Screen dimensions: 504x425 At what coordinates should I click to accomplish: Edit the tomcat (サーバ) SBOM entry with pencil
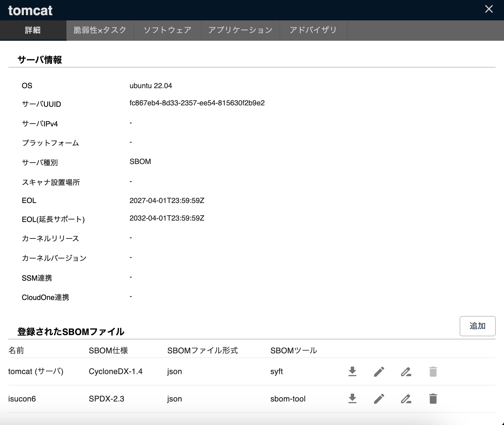(379, 371)
